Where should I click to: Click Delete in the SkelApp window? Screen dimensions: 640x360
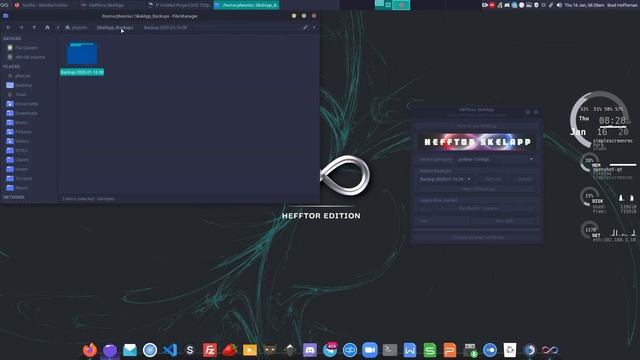[524, 179]
